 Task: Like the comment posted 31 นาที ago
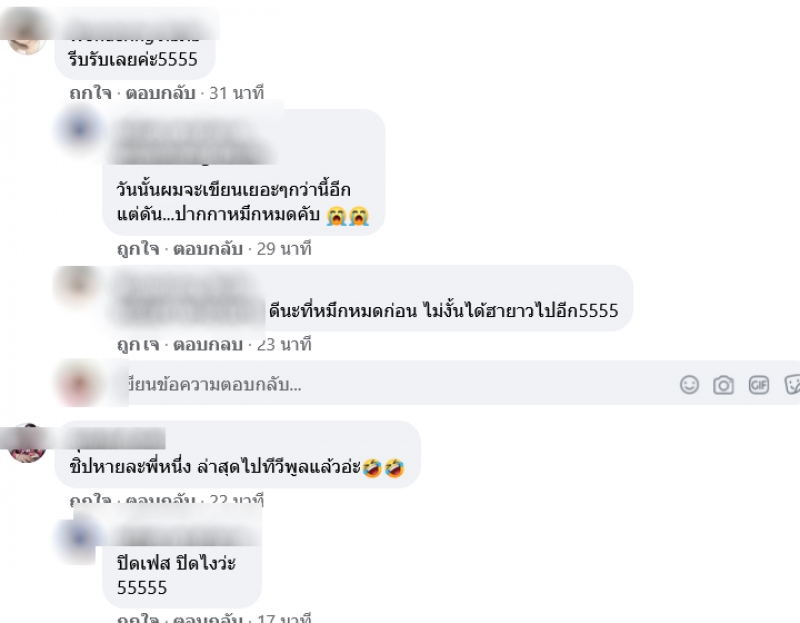90,93
